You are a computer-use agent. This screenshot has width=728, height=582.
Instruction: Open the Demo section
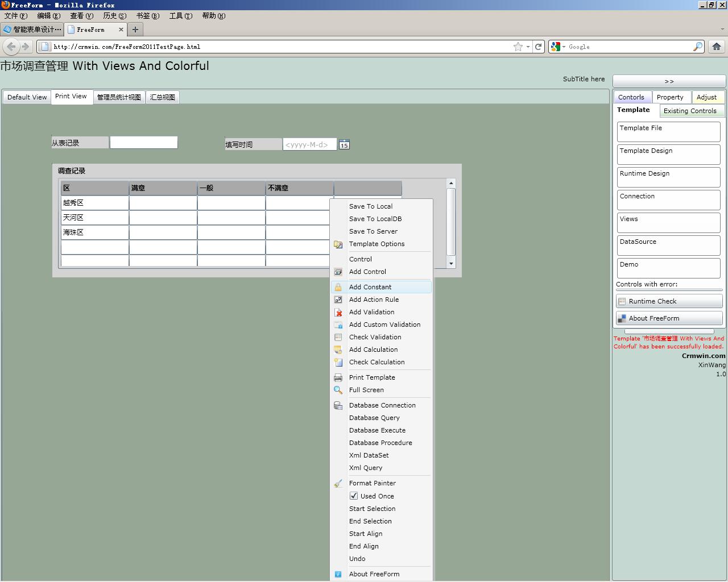point(669,268)
